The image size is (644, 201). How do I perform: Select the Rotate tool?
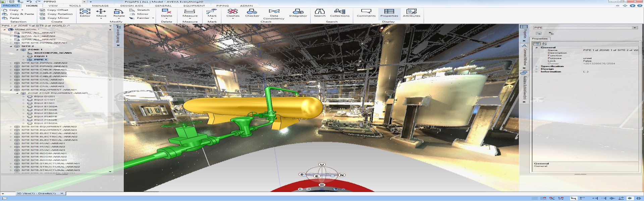[119, 13]
